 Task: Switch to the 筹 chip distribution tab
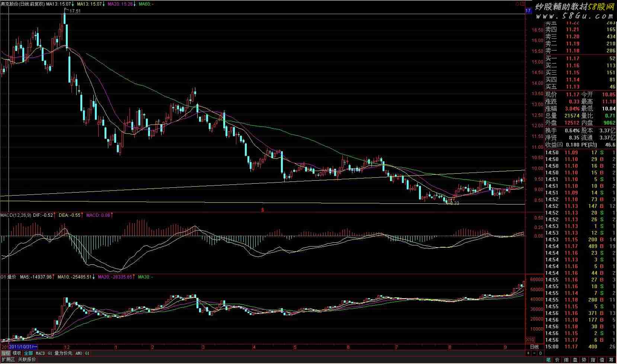(611, 360)
